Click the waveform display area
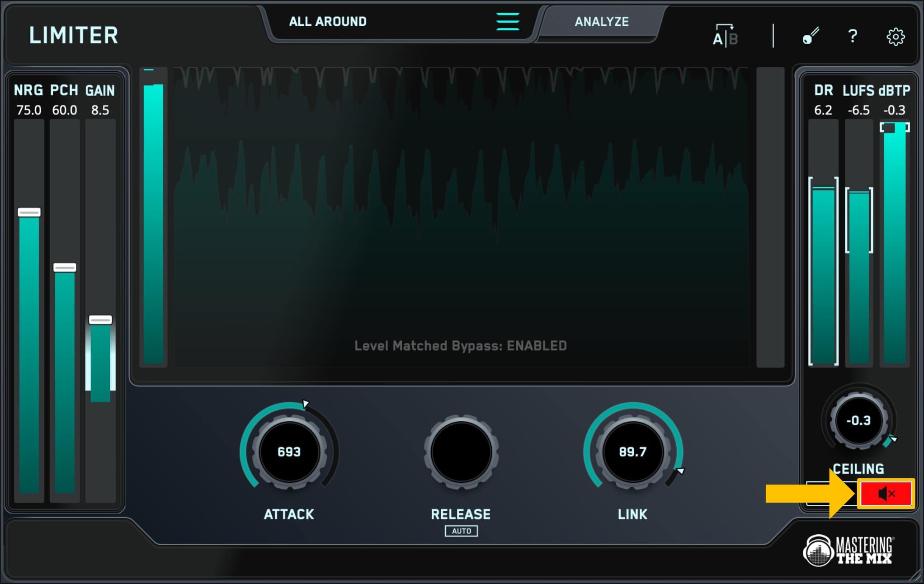Screen dimensions: 924x584 [461, 217]
